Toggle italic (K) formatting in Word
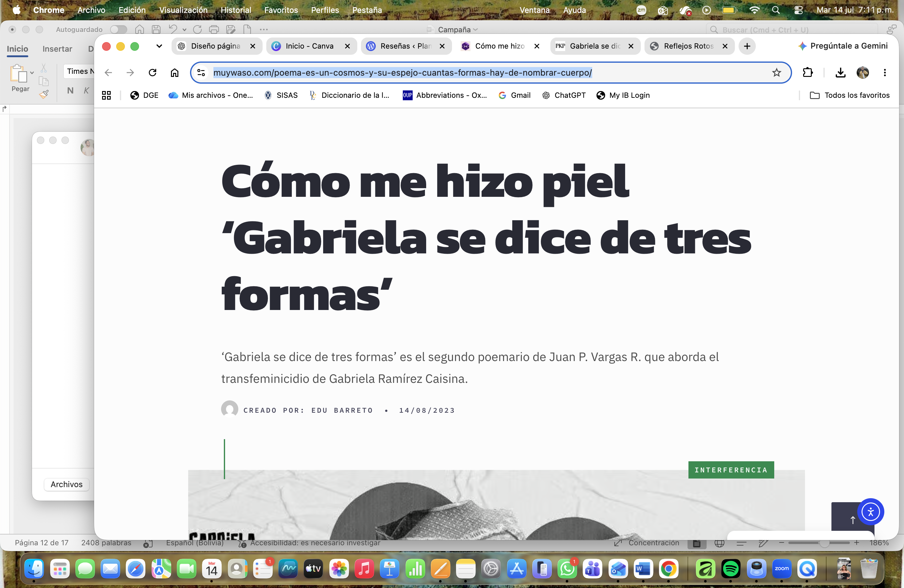This screenshot has width=904, height=588. pyautogui.click(x=86, y=90)
